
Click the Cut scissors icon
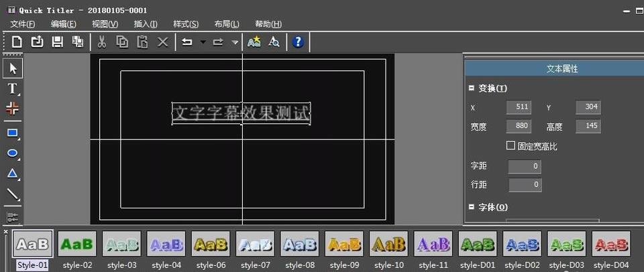pyautogui.click(x=101, y=42)
